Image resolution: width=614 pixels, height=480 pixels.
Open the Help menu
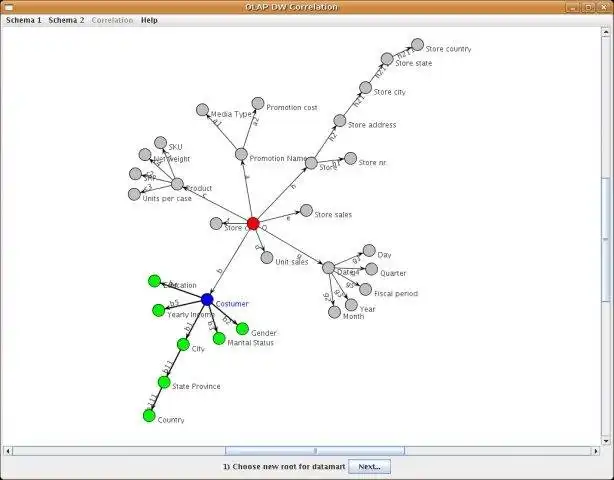(x=149, y=20)
